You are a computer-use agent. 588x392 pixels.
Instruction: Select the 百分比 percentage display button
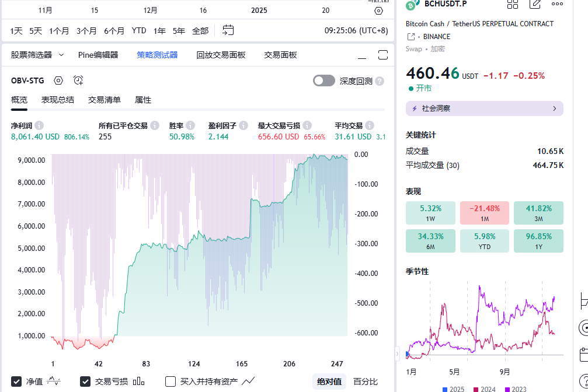(x=366, y=381)
